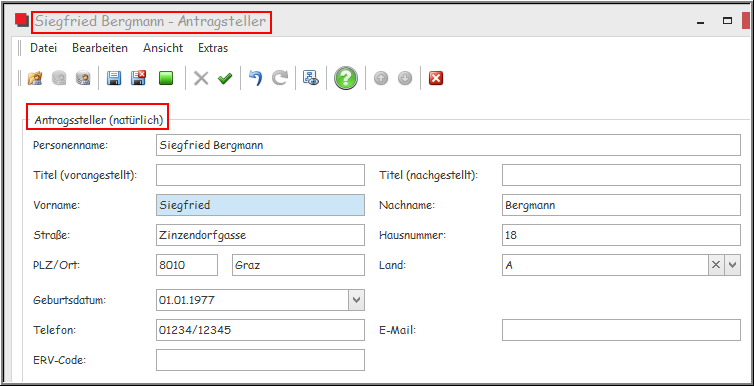
Task: Clear the Land field with its X button
Action: click(716, 265)
